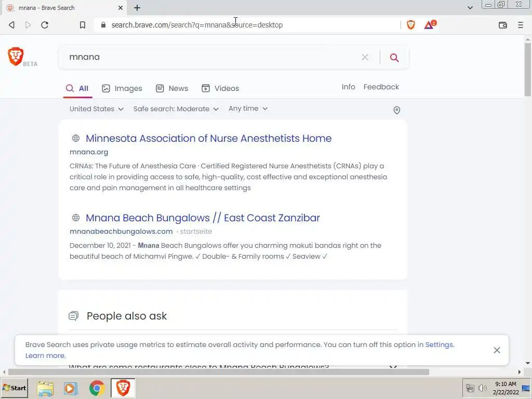Click the Brave Search BETA logo

[22, 57]
